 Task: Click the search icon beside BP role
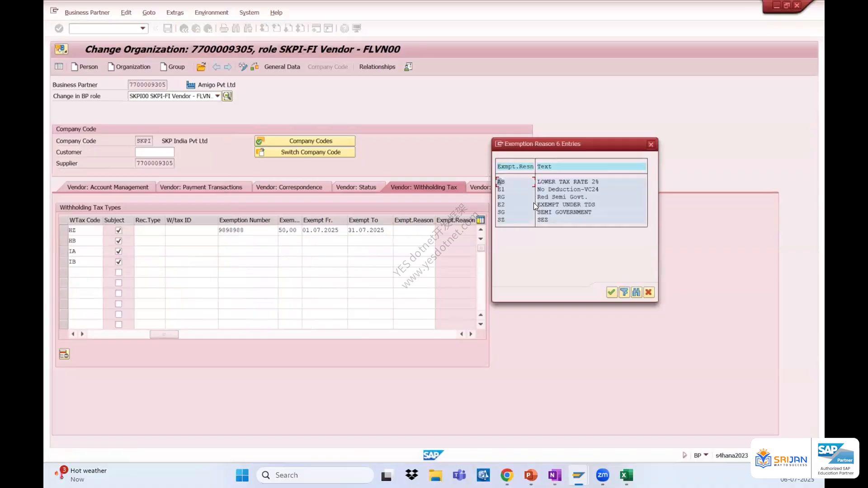point(227,96)
